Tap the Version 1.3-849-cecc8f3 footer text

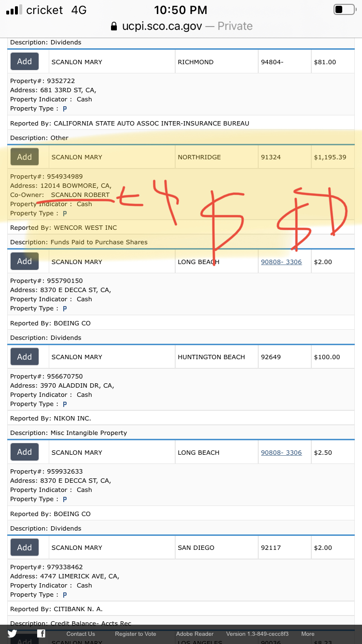(257, 634)
